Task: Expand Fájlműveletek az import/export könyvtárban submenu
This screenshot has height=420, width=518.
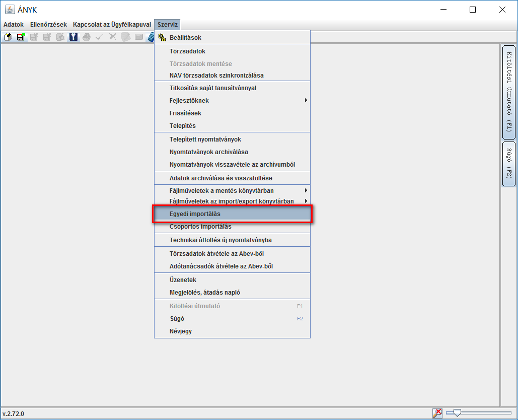Action: [x=232, y=201]
